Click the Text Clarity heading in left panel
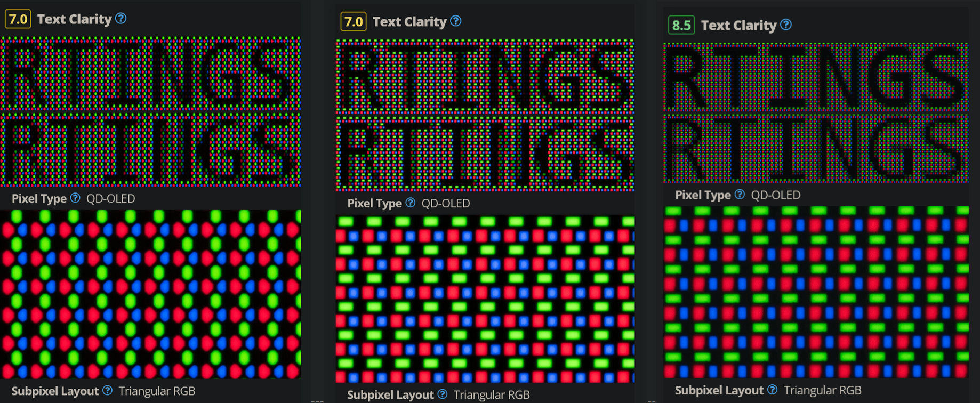Screen dimensions: 980x403 click(x=74, y=19)
